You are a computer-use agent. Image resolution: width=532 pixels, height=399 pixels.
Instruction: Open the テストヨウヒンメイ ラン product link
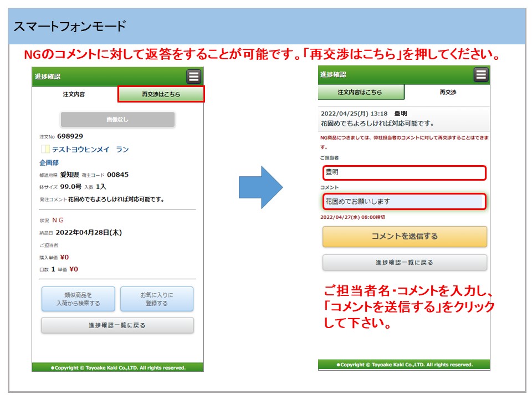(x=90, y=150)
